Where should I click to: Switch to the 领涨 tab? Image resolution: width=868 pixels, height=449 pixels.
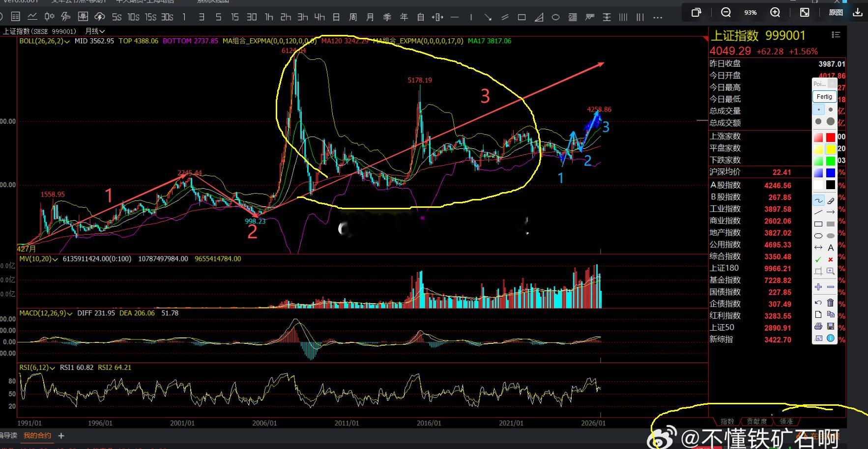point(786,421)
